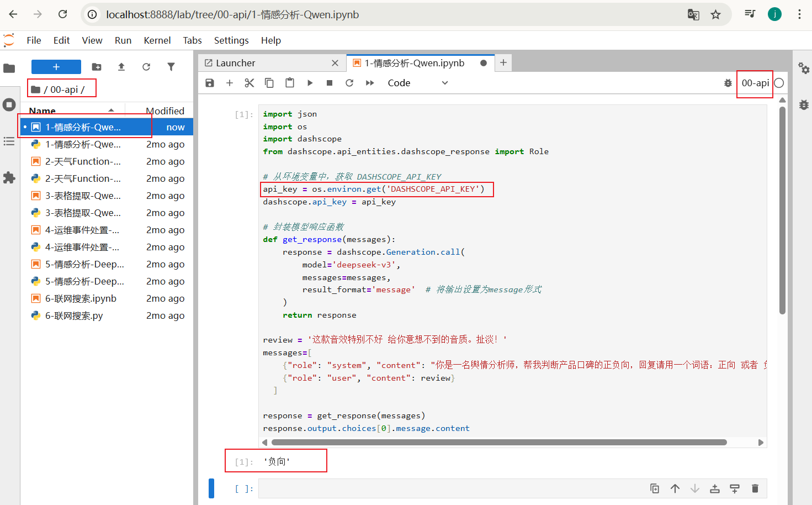The height and width of the screenshot is (505, 812).
Task: Toggle the file filter funnel icon
Action: [x=171, y=67]
